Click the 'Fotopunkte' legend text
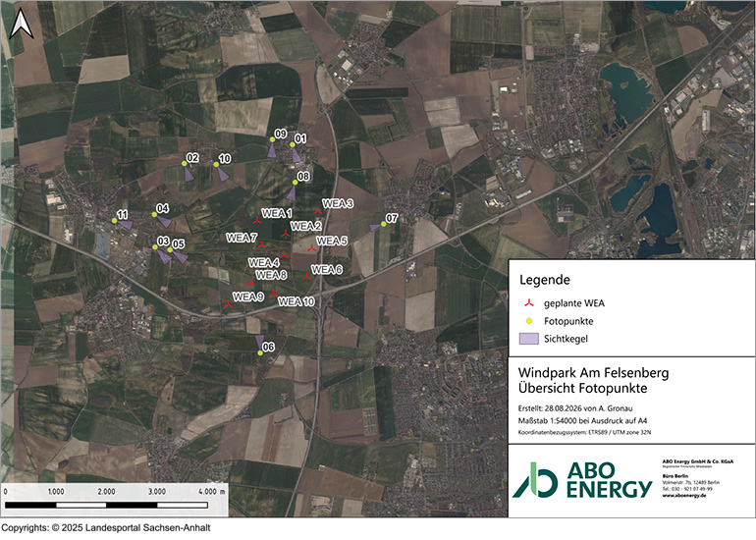The width and height of the screenshot is (756, 540). point(568,321)
